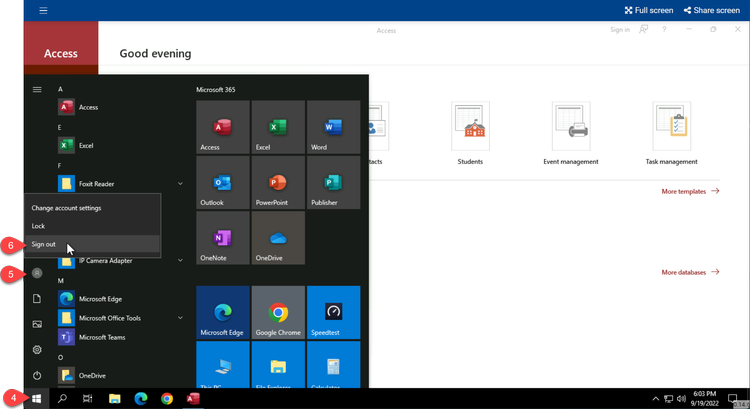Viewport: 750px width, 409px height.
Task: Launch the Speedtest tile
Action: [x=333, y=312]
